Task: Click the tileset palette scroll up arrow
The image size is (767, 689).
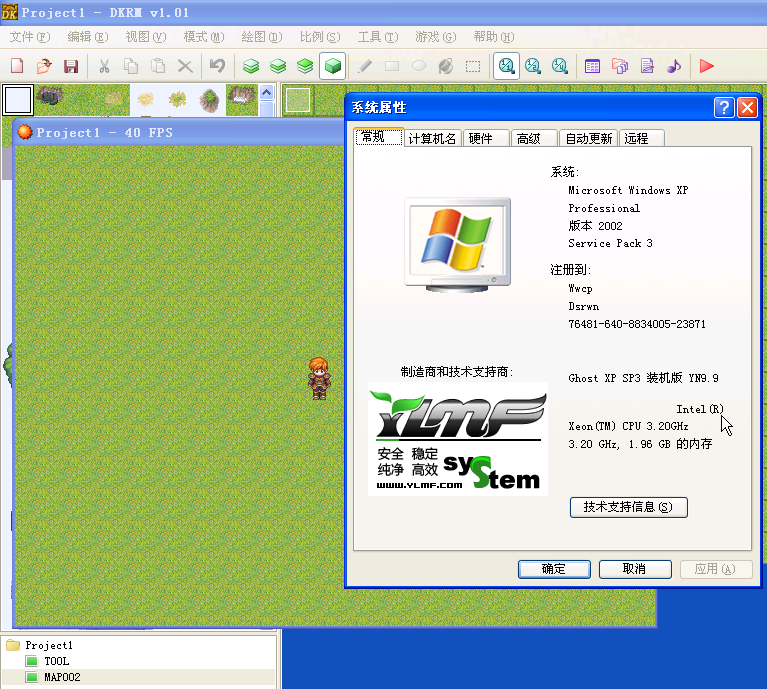Action: pyautogui.click(x=267, y=92)
